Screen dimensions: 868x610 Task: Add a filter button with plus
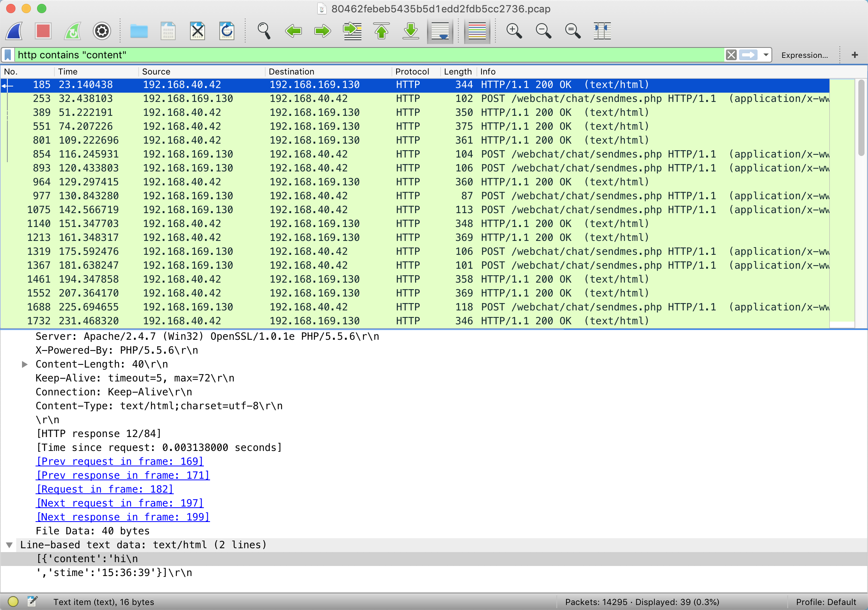coord(855,55)
